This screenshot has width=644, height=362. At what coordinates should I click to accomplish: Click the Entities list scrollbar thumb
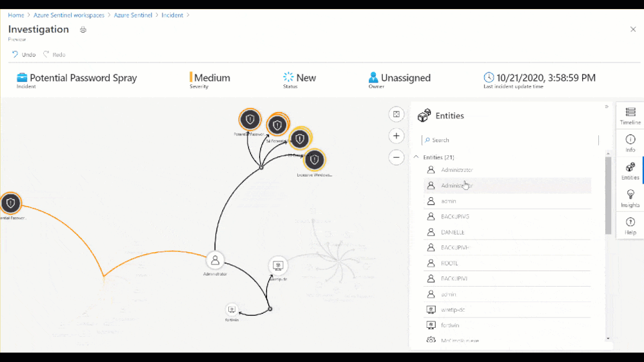tap(609, 195)
